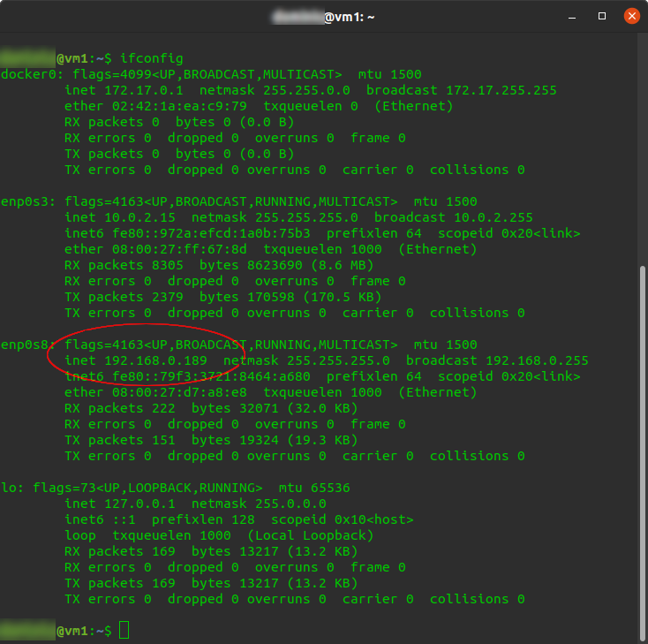Click the broadcast address '172.17.255.255'
This screenshot has height=644, width=648.
(x=501, y=90)
